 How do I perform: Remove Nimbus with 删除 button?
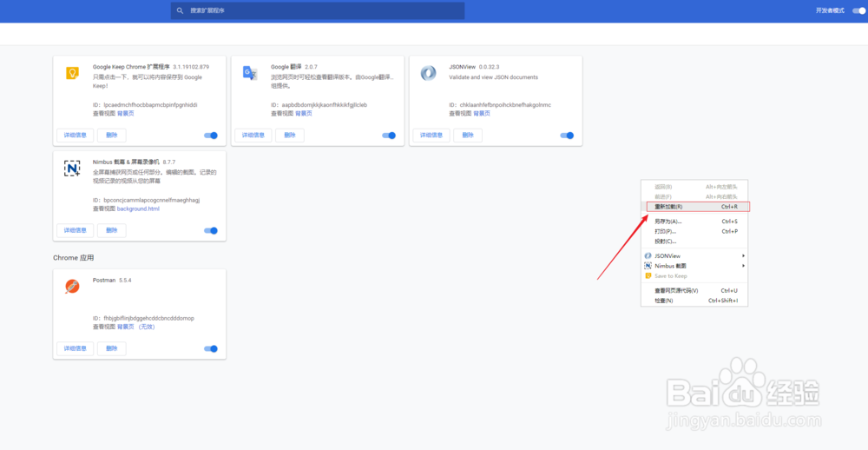point(112,230)
